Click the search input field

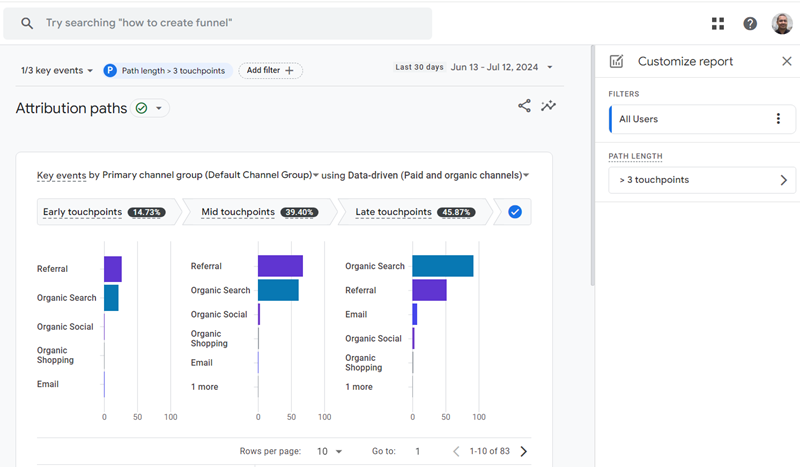point(217,23)
